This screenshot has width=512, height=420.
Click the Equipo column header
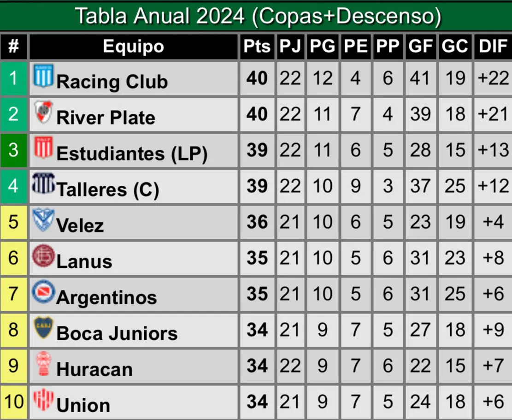coord(133,47)
